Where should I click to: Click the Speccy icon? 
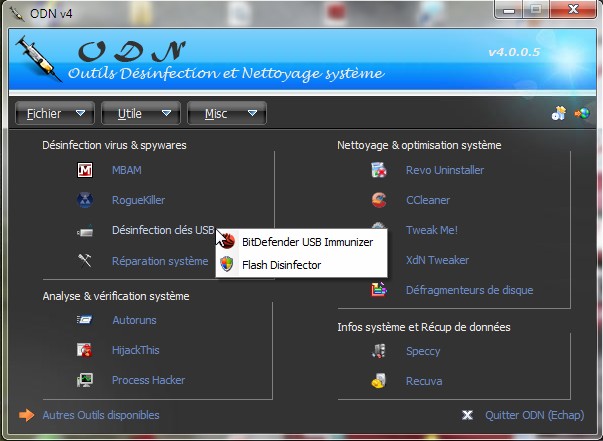point(379,351)
